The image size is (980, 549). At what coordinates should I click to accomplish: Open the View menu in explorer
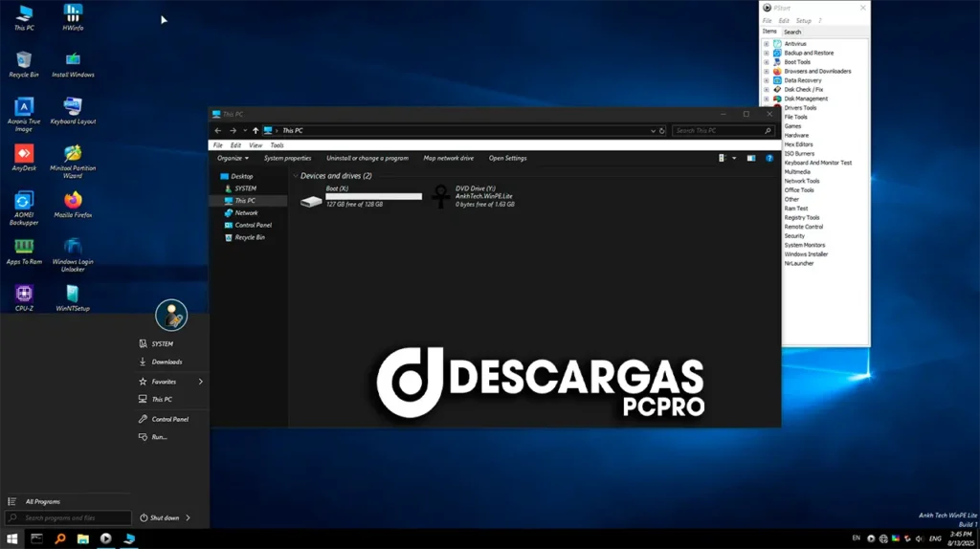tap(256, 145)
